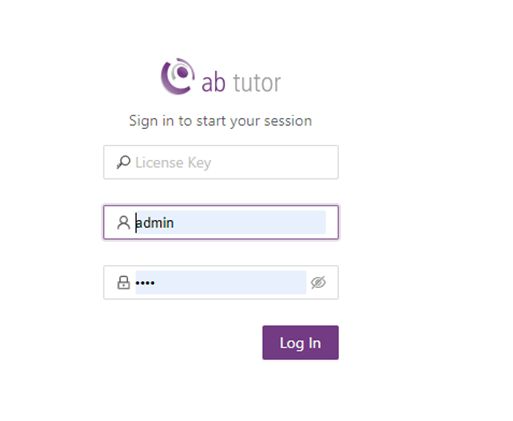Click empty highlighted area right of password dots
Screen dimensions: 513x421
(x=230, y=282)
